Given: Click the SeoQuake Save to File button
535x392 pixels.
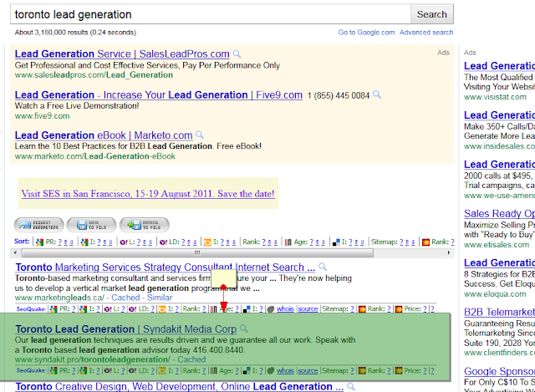Looking at the screenshot, I should [91, 225].
